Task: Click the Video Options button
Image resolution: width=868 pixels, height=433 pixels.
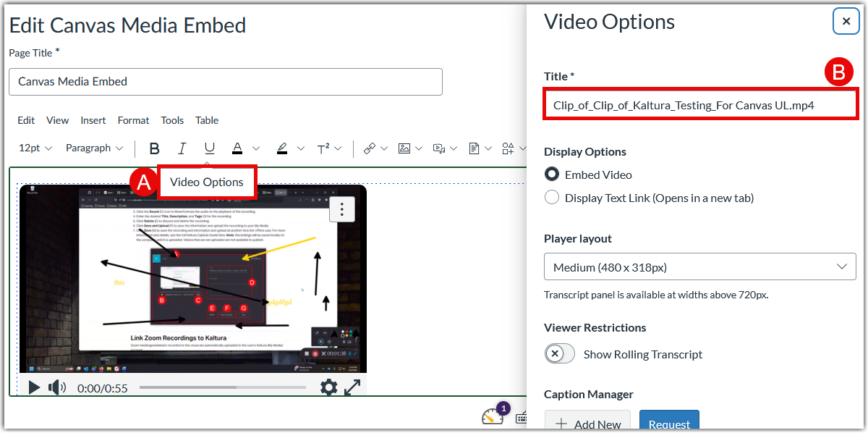Action: coord(207,182)
